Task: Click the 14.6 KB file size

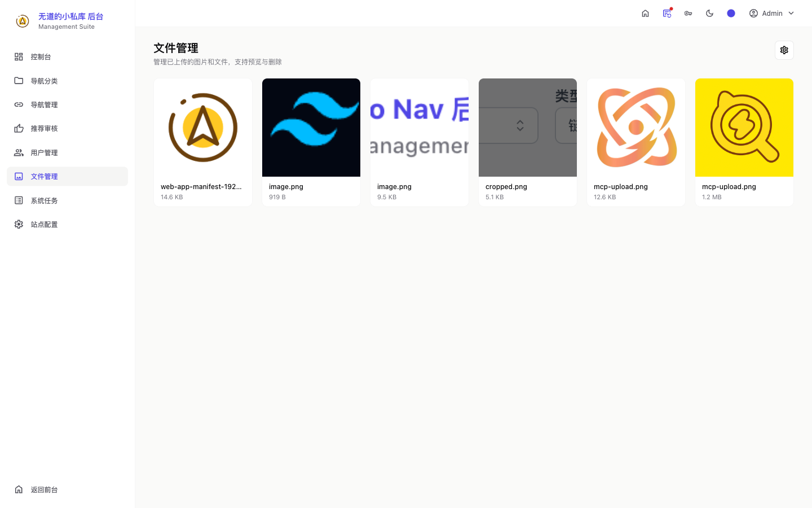Action: (x=172, y=197)
